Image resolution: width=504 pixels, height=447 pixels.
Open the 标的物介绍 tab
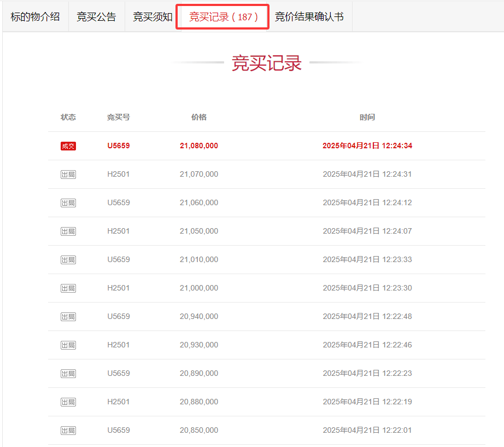click(35, 16)
